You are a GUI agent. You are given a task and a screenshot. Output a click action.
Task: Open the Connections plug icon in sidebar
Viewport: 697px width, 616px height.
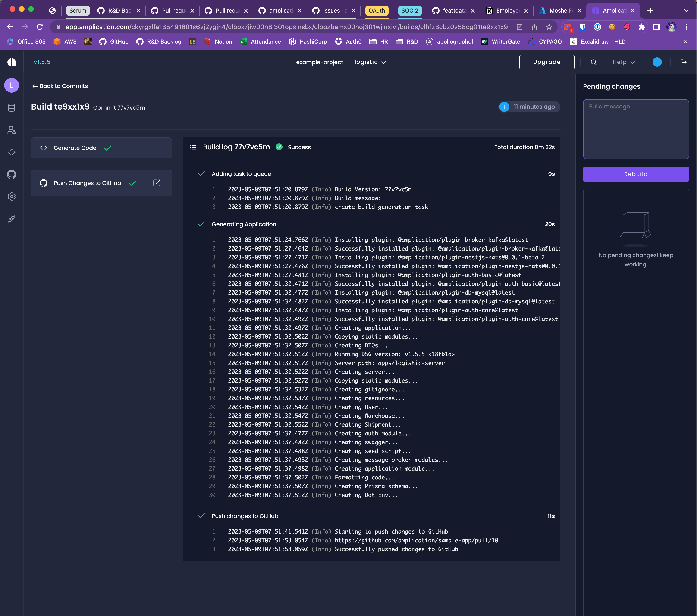(x=12, y=219)
